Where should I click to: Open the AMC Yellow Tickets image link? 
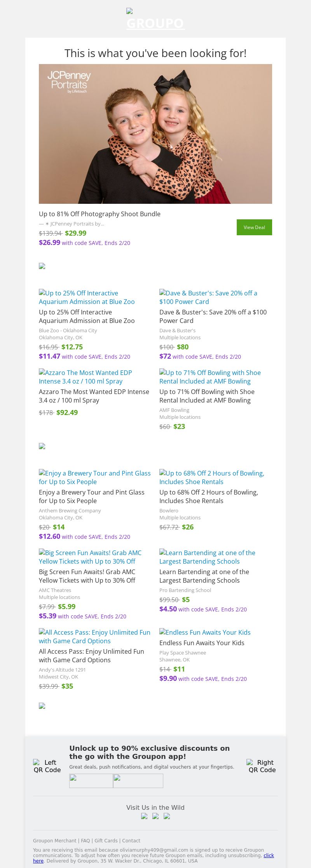[x=90, y=557]
